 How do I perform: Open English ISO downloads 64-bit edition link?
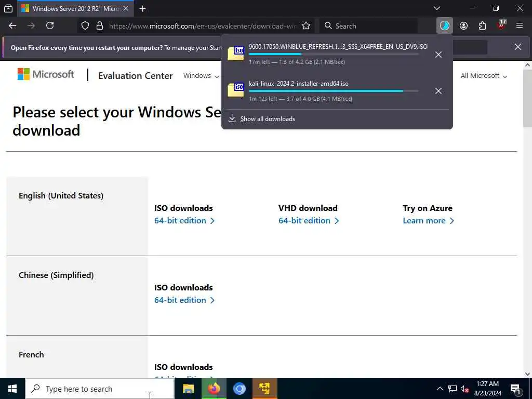[x=184, y=220]
